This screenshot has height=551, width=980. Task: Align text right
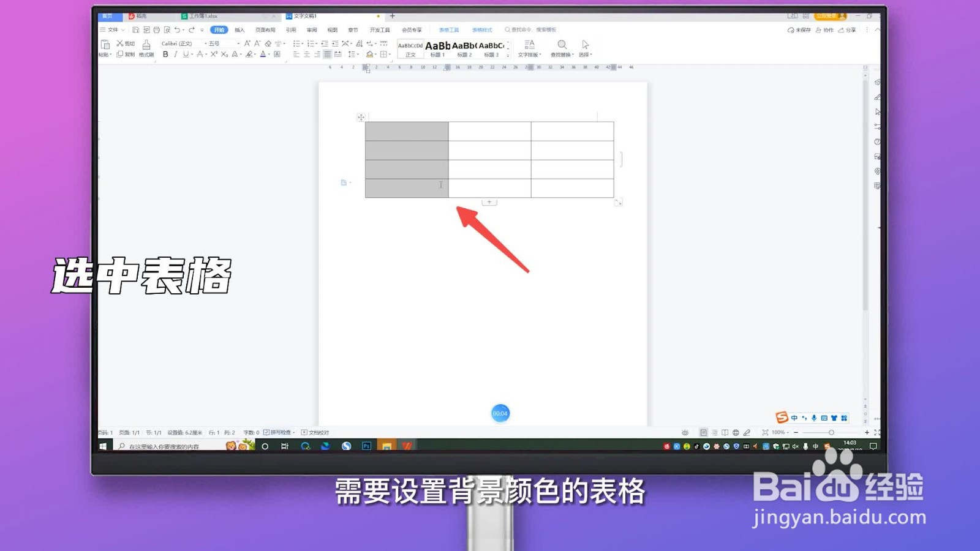(x=317, y=54)
